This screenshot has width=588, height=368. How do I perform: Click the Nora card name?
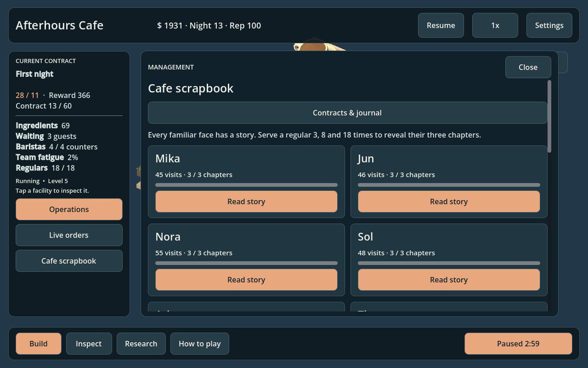click(168, 237)
